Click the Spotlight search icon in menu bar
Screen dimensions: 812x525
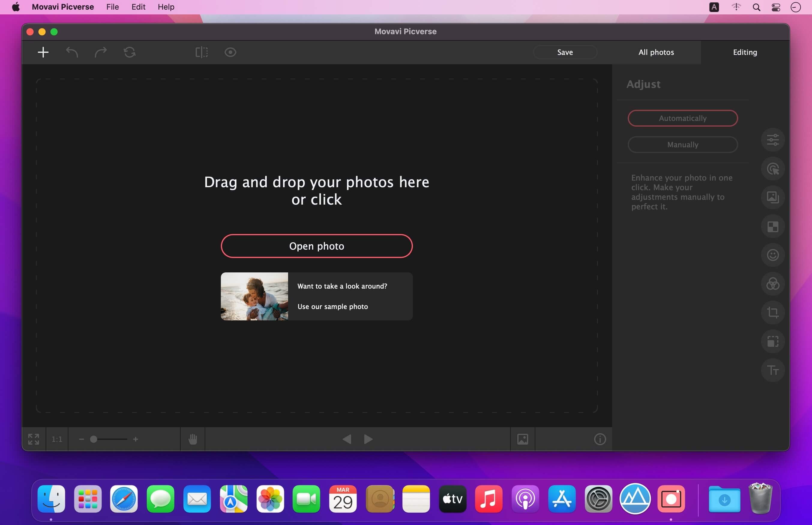tap(756, 7)
